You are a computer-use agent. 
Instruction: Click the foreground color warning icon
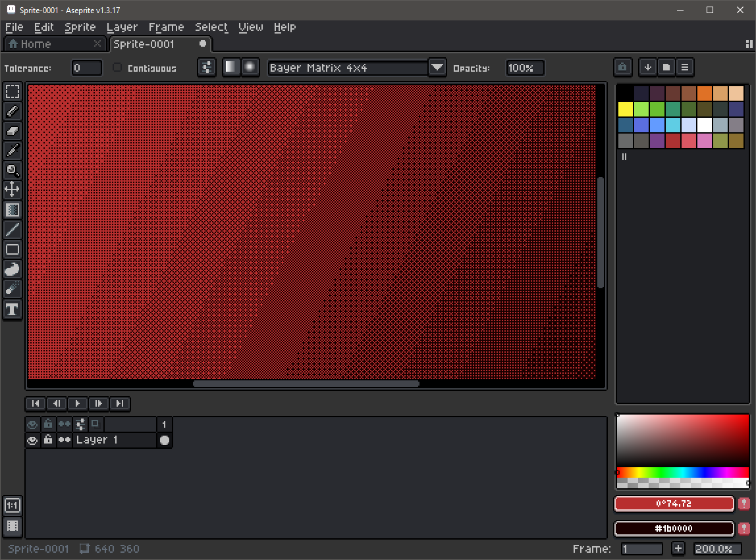[744, 503]
